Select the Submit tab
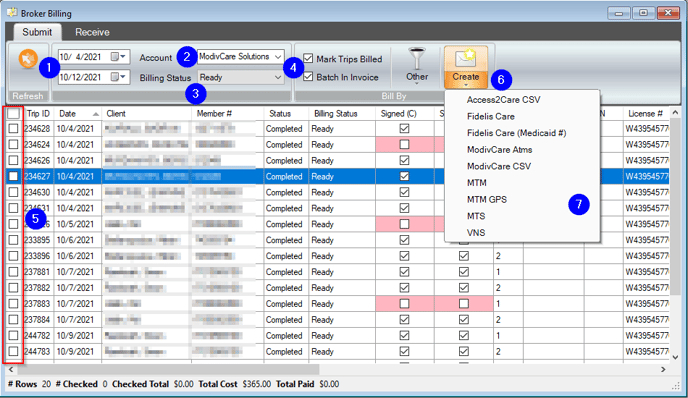688x398 pixels. 37,32
